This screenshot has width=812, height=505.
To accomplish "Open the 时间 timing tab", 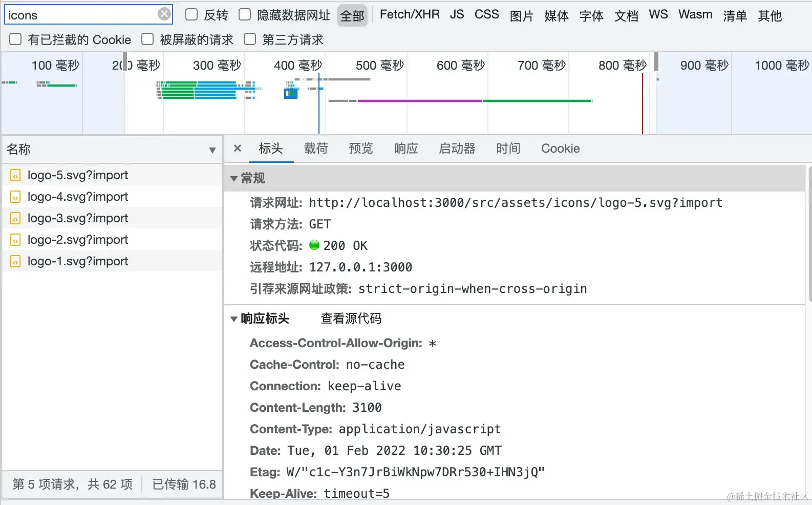I will [508, 149].
